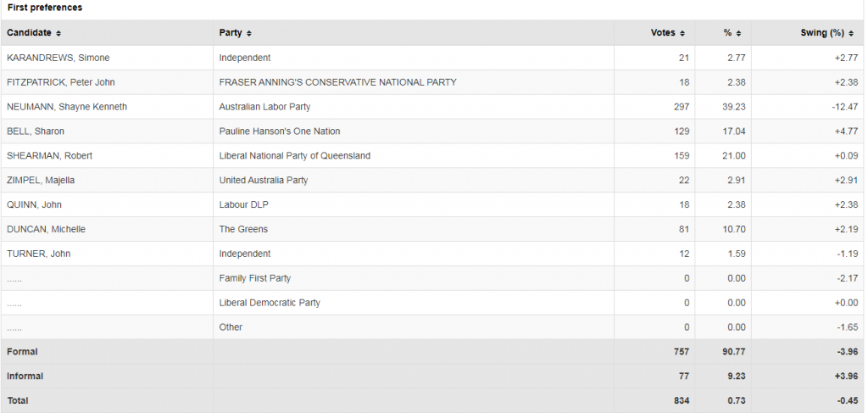The image size is (868, 419).
Task: Click sort arrows icon beside Swing (%) header
Action: [852, 33]
